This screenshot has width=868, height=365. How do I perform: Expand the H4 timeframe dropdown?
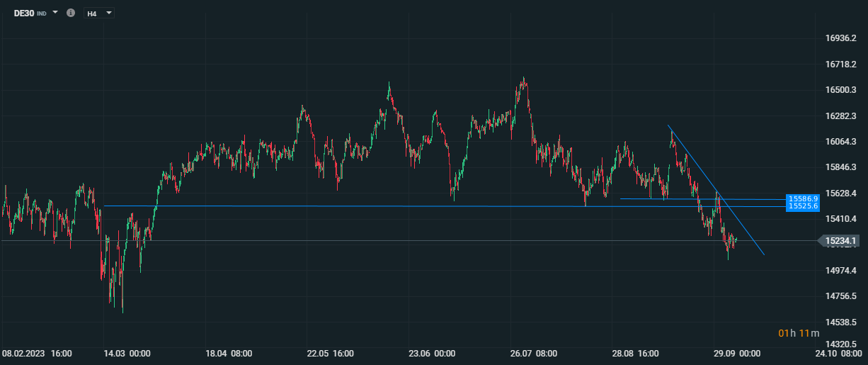[108, 13]
